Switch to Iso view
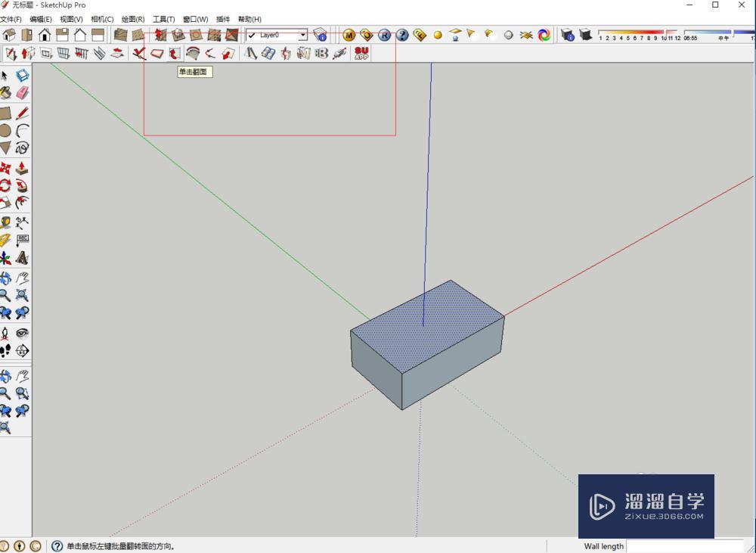The width and height of the screenshot is (756, 553). (x=9, y=35)
